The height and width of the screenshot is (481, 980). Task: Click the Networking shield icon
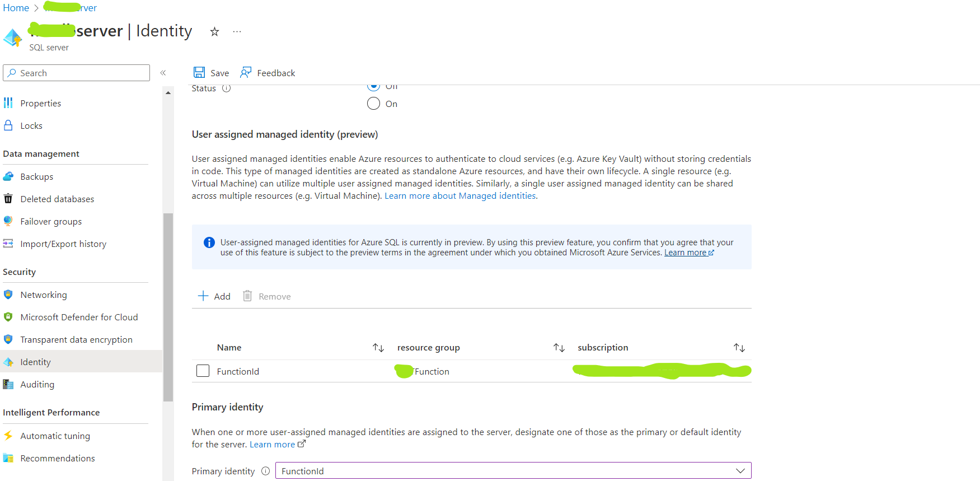coord(8,295)
